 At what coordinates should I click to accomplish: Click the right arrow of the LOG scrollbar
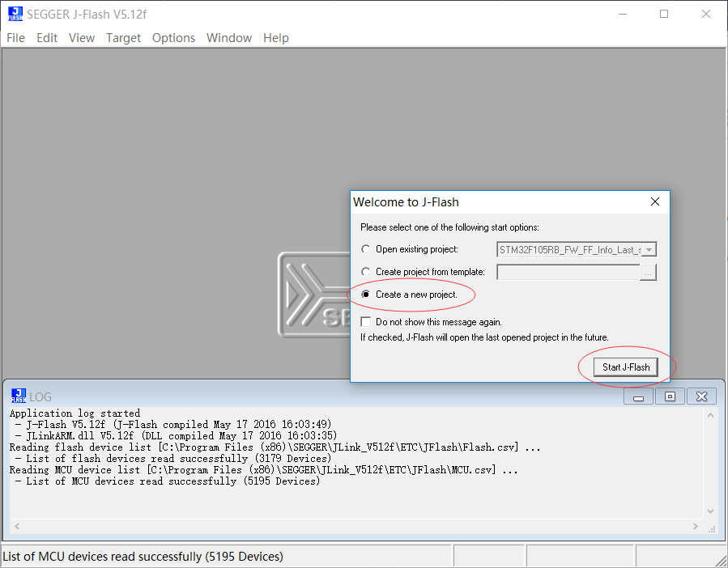click(695, 527)
